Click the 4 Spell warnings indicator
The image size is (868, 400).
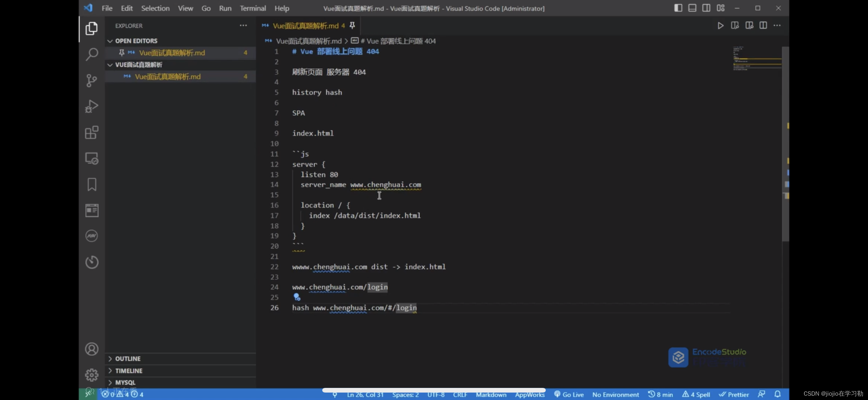[696, 394]
